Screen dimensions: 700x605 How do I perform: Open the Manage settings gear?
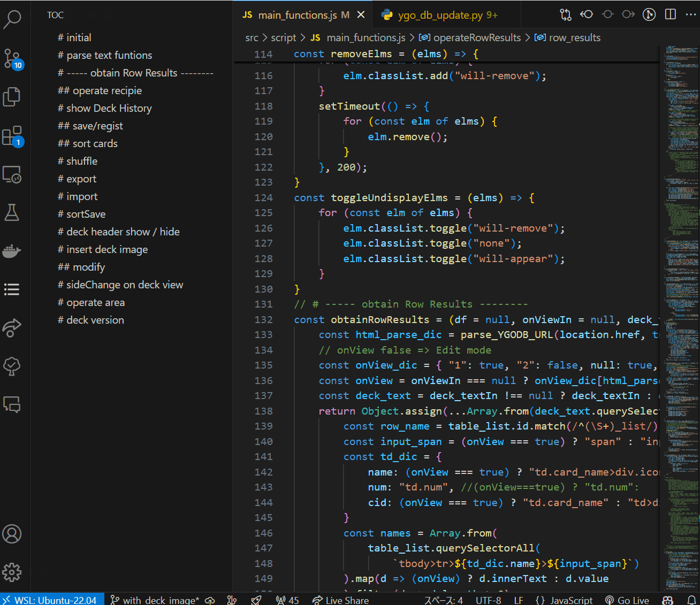tap(13, 572)
